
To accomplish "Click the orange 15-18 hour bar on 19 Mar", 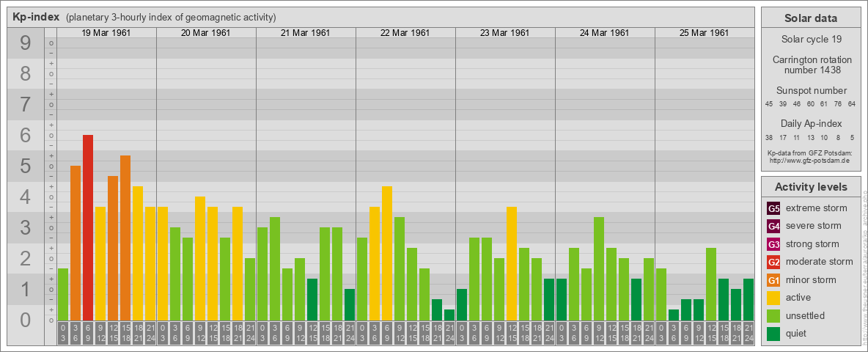I will pyautogui.click(x=125, y=238).
